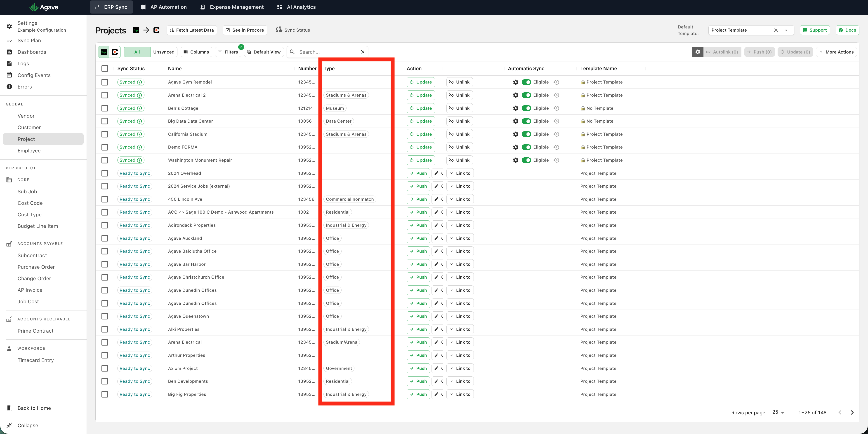The width and height of the screenshot is (868, 434).
Task: Click edit pencil for Big Fig Properties row
Action: 437,394
